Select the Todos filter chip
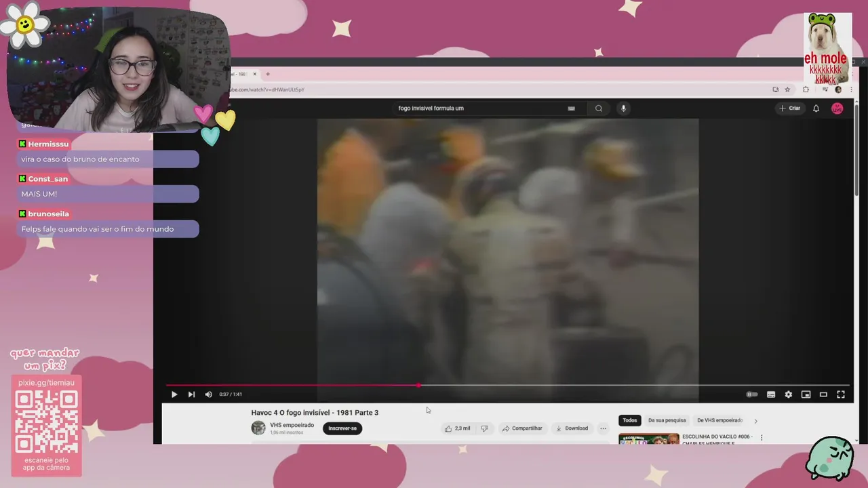868x488 pixels. pos(630,420)
